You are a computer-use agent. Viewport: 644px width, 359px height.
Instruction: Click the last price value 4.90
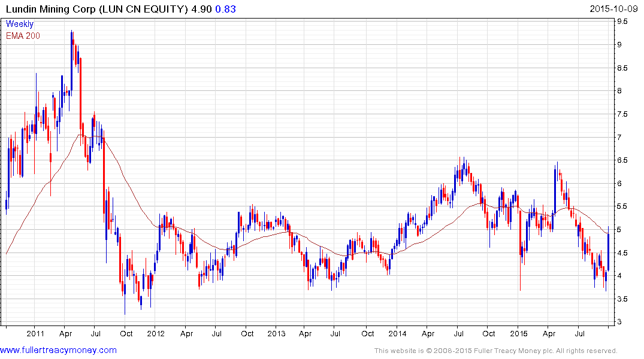point(202,9)
